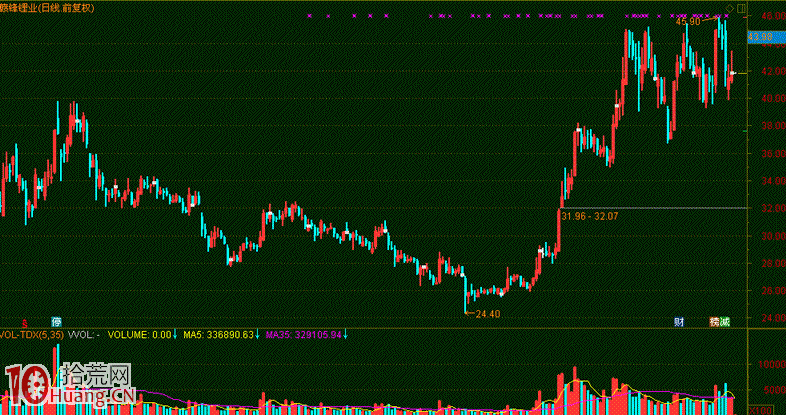This screenshot has height=415, width=786.
Task: Click the red $ event marker
Action: pyautogui.click(x=24, y=322)
